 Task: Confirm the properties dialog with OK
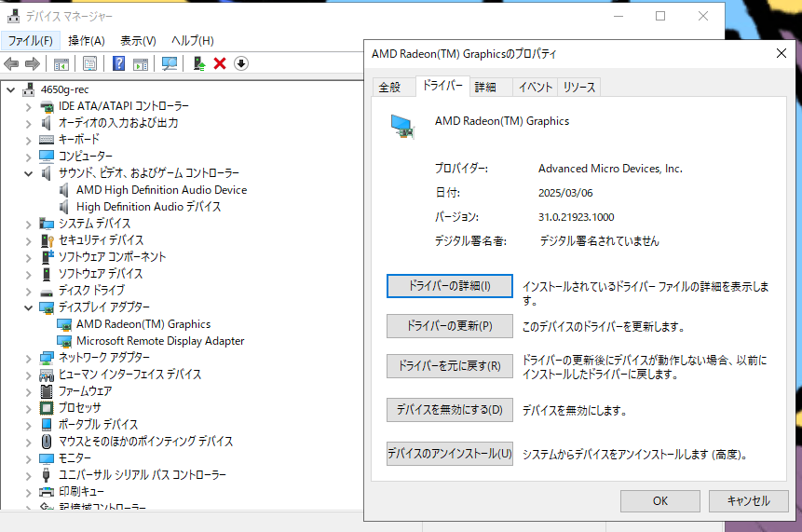pos(660,501)
